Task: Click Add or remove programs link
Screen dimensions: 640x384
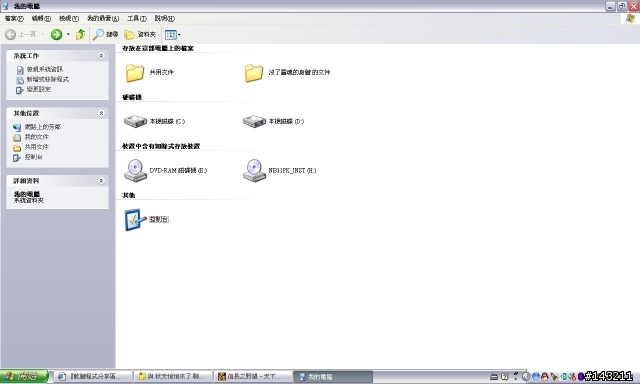Action: [42, 80]
